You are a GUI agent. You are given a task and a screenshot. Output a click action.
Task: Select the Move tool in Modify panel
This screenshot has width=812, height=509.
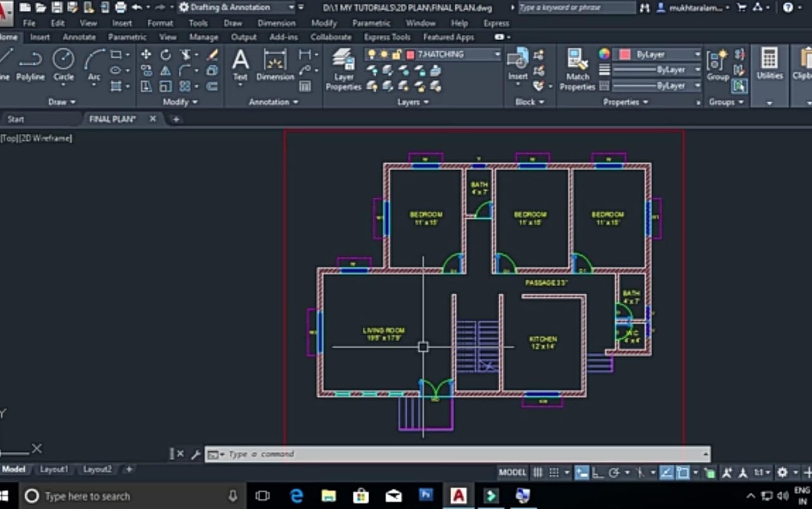(146, 55)
